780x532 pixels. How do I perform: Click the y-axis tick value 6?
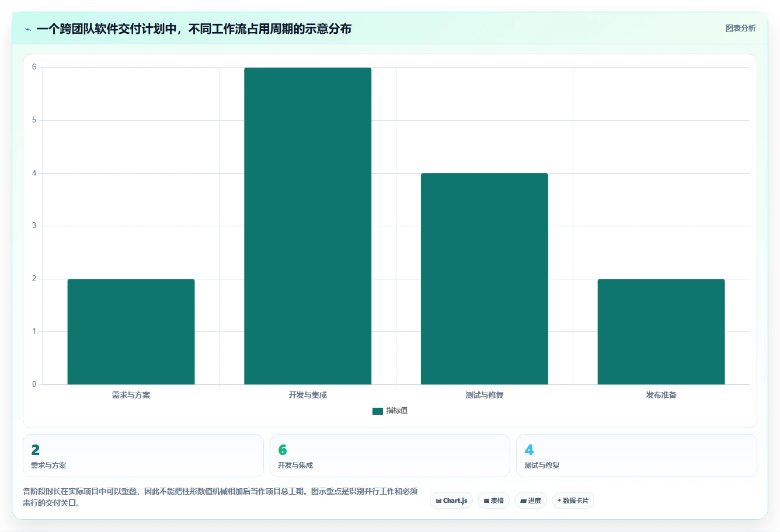tap(34, 67)
